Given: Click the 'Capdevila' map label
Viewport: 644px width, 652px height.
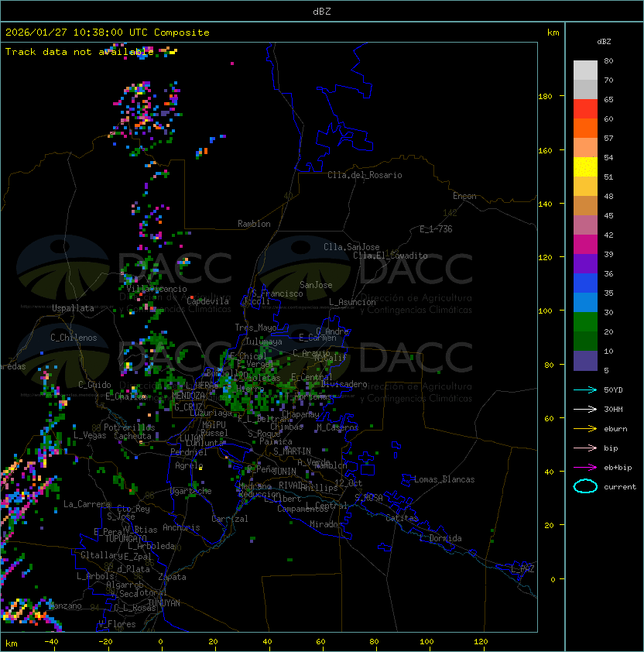Looking at the screenshot, I should (x=207, y=301).
